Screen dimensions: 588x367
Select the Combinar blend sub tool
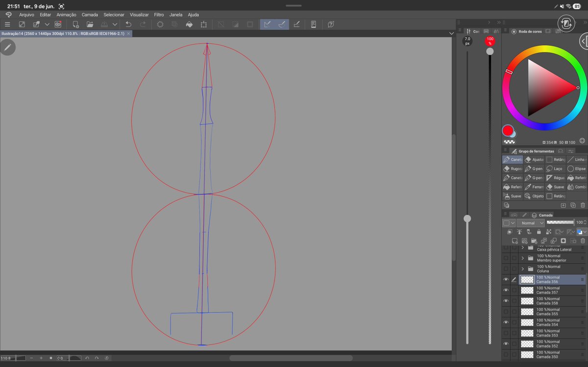click(x=577, y=187)
